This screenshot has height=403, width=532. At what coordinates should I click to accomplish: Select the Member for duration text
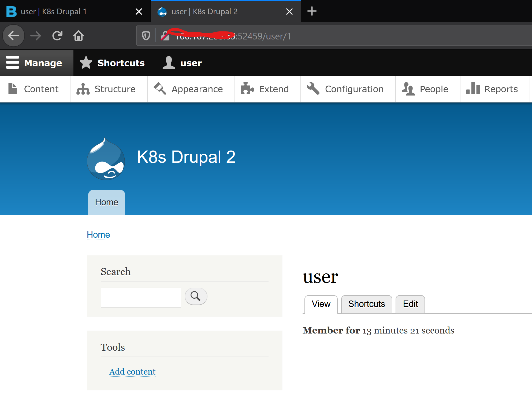tap(378, 330)
